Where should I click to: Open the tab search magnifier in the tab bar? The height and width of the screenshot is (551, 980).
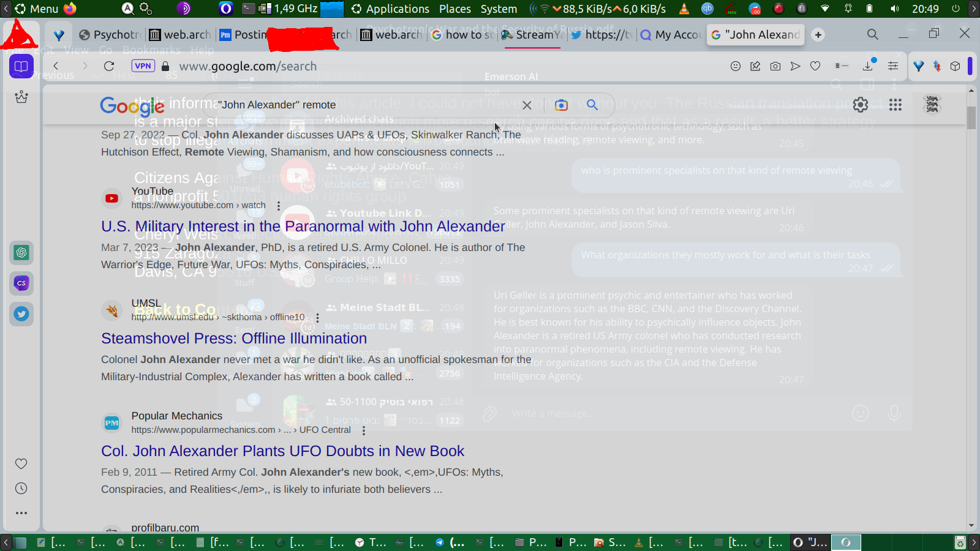pos(873,34)
